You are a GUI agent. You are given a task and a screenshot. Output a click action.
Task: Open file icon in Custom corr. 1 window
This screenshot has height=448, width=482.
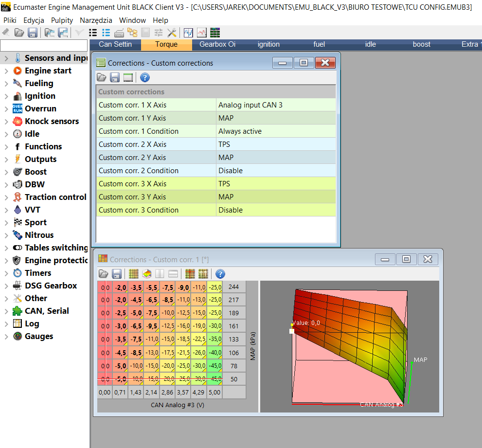103,274
